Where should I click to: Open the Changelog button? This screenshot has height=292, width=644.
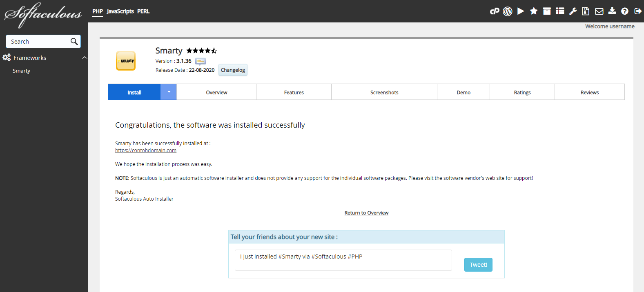pyautogui.click(x=233, y=70)
